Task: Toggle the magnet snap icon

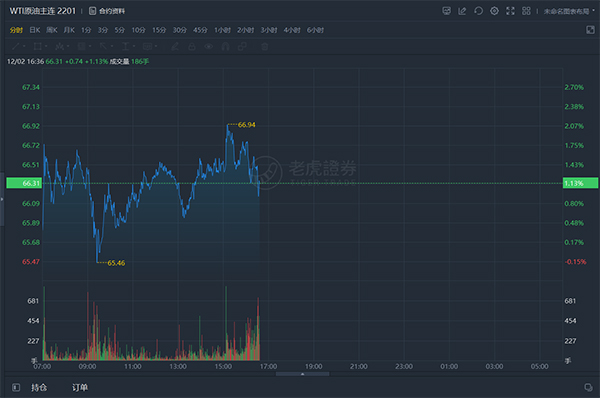Action: tap(225, 47)
